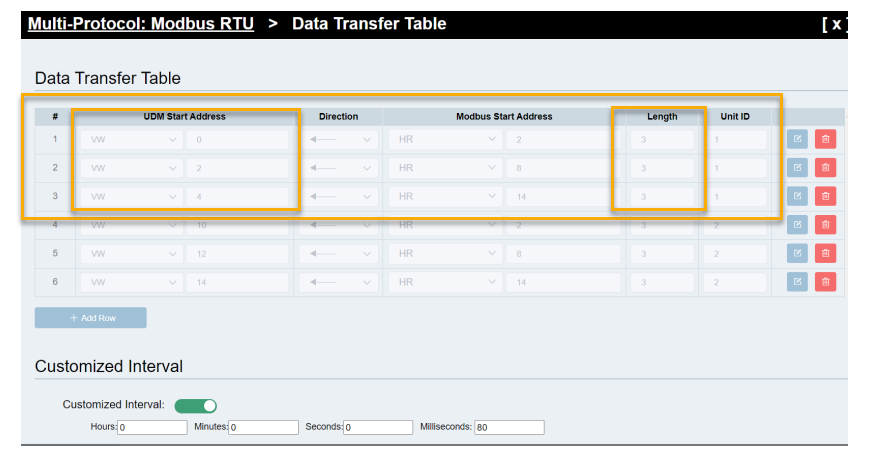Open the Direction dropdown in row 5
886x468 pixels.
point(338,254)
